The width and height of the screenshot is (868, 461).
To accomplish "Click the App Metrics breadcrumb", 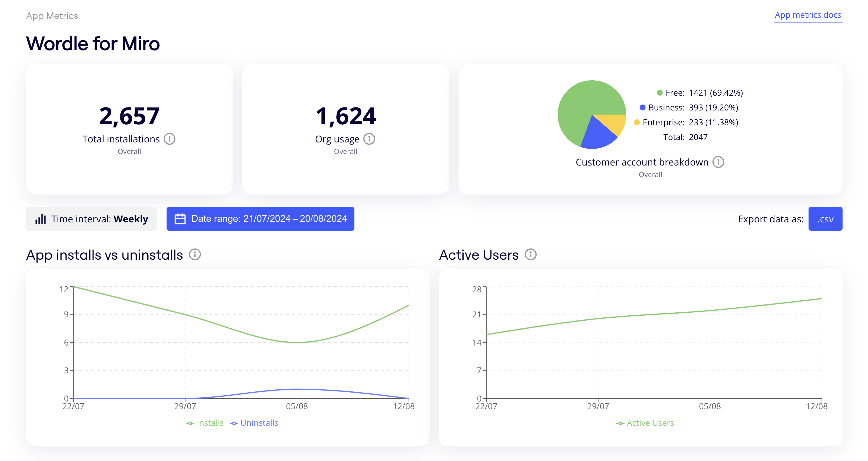I will (x=52, y=16).
